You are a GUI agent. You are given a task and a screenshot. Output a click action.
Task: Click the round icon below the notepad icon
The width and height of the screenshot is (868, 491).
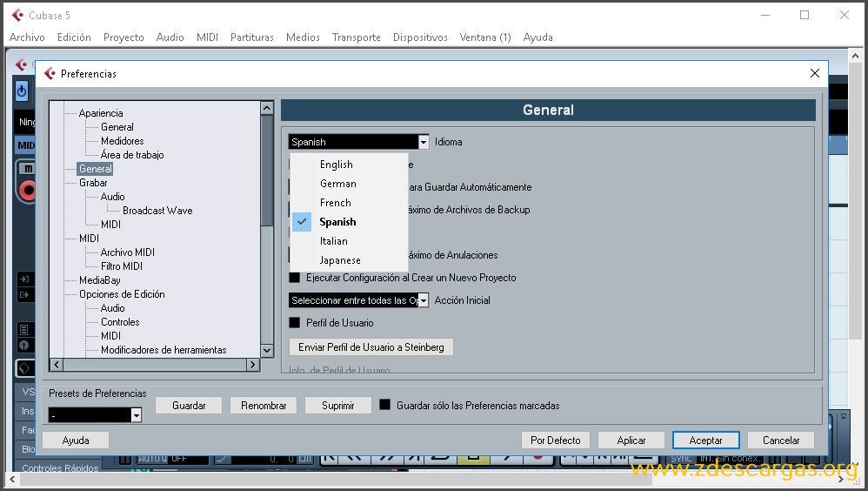23,346
